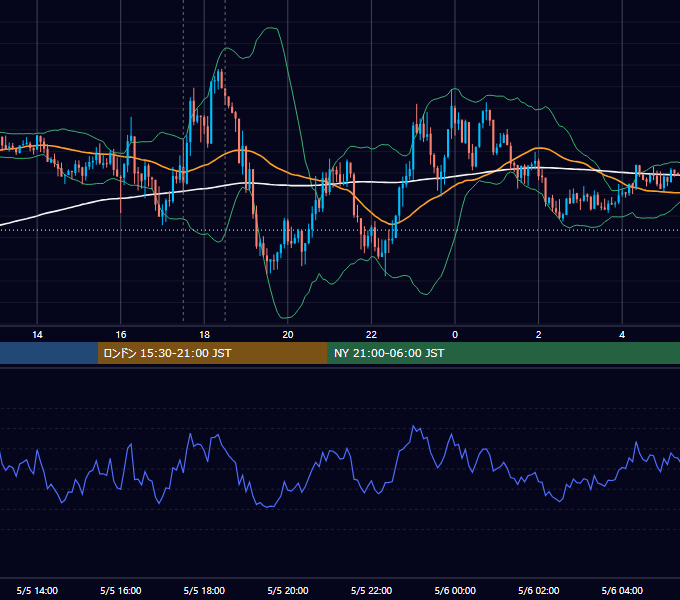Click the 0 hour label on price axis
The width and height of the screenshot is (680, 600).
[x=455, y=335]
